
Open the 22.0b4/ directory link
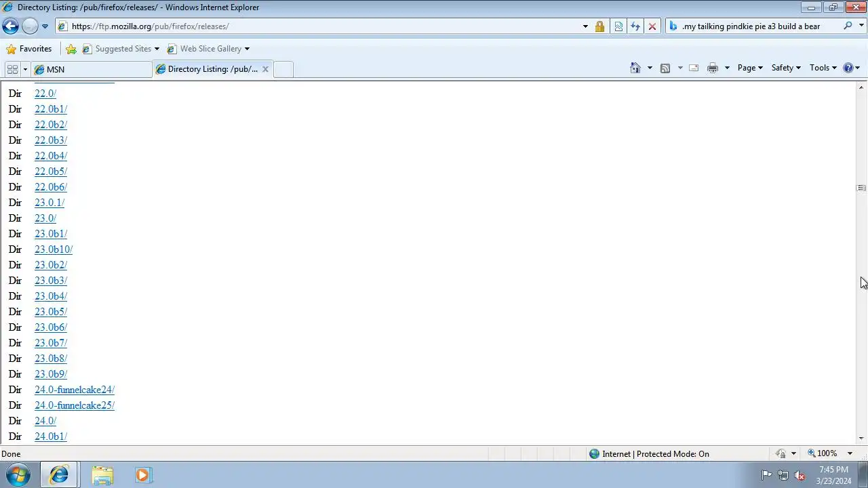click(51, 156)
